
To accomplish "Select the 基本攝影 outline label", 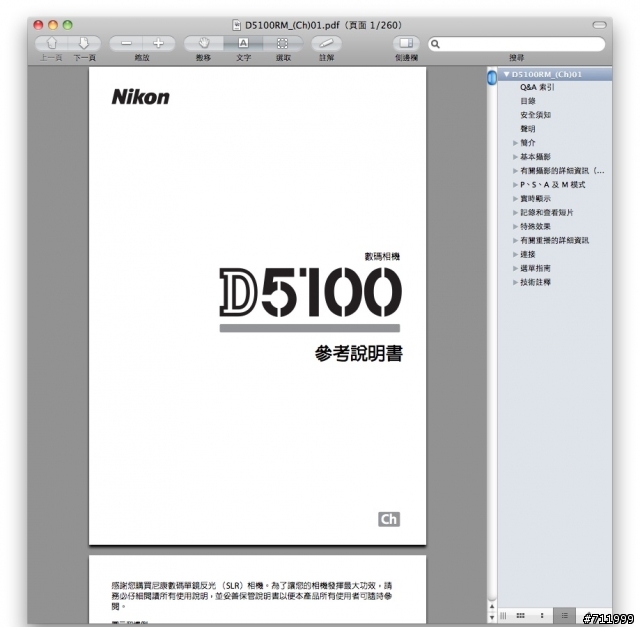I will tap(536, 157).
